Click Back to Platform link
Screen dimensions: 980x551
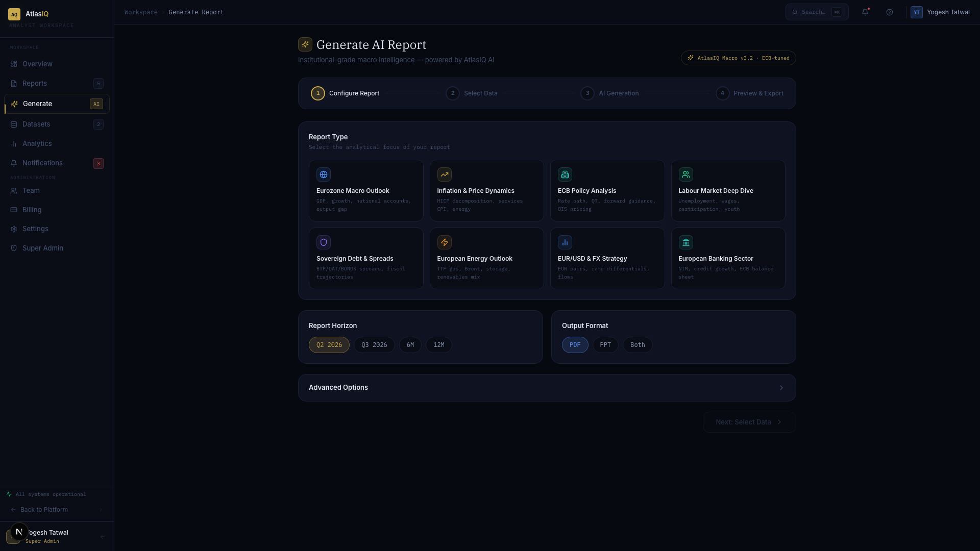pos(44,510)
